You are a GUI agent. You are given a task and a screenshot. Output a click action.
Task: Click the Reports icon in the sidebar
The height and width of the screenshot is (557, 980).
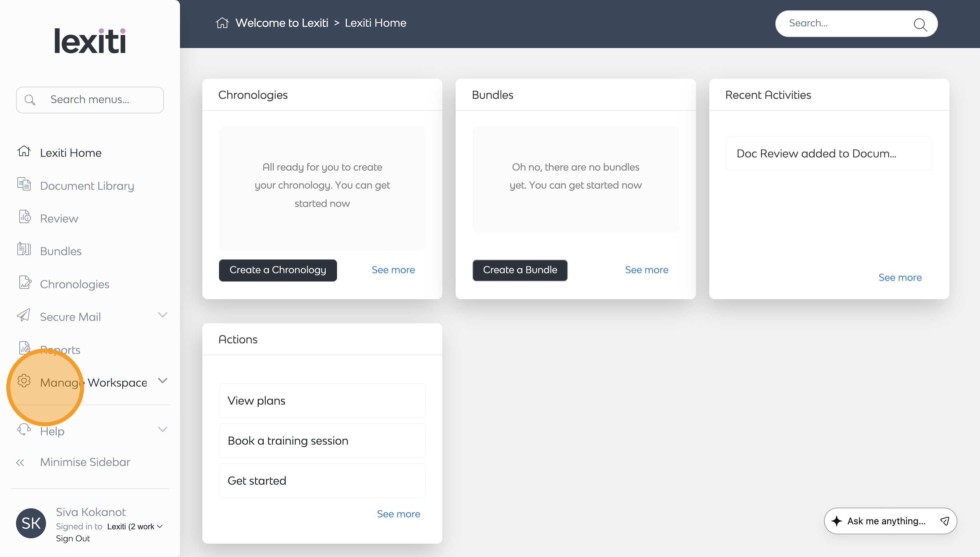(x=24, y=348)
